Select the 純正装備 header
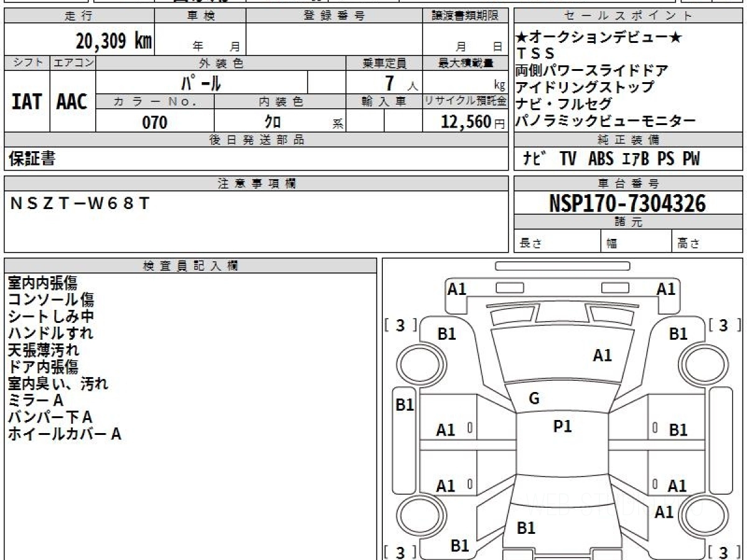The height and width of the screenshot is (560, 747). pyautogui.click(x=628, y=140)
